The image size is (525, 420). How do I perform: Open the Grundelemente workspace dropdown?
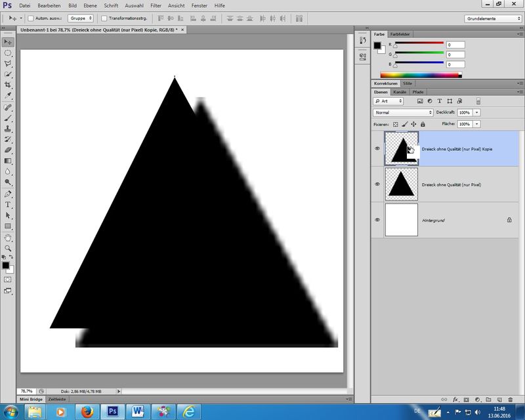coord(493,18)
